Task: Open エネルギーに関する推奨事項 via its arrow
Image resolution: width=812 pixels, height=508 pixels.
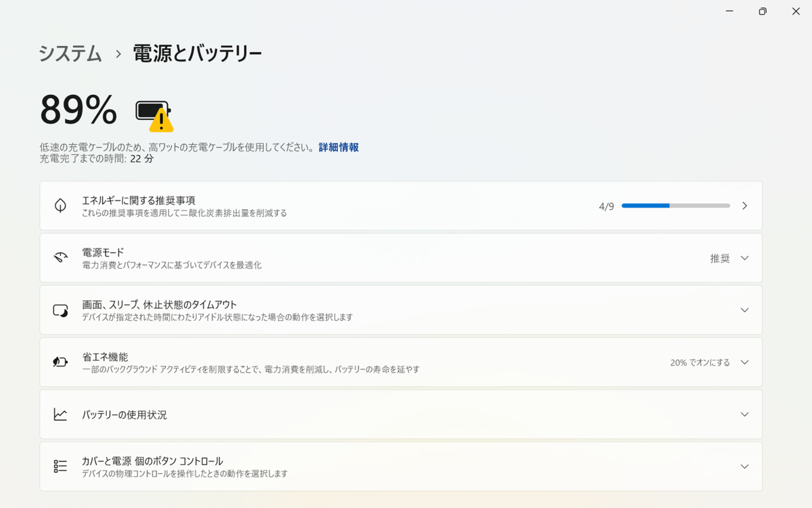Action: pyautogui.click(x=744, y=205)
